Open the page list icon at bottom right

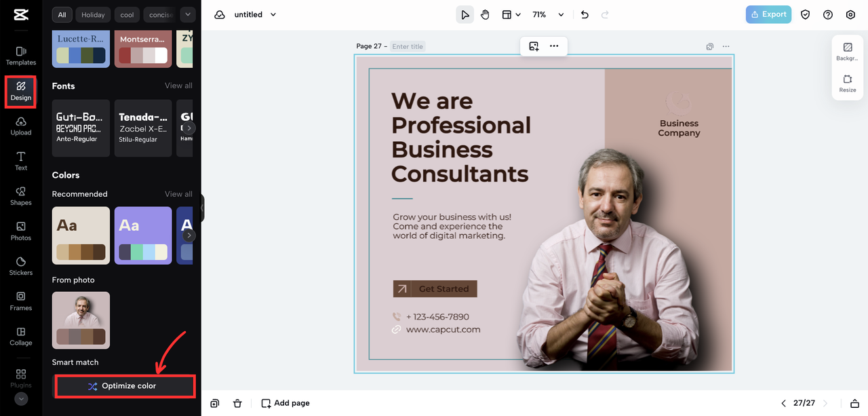click(854, 403)
